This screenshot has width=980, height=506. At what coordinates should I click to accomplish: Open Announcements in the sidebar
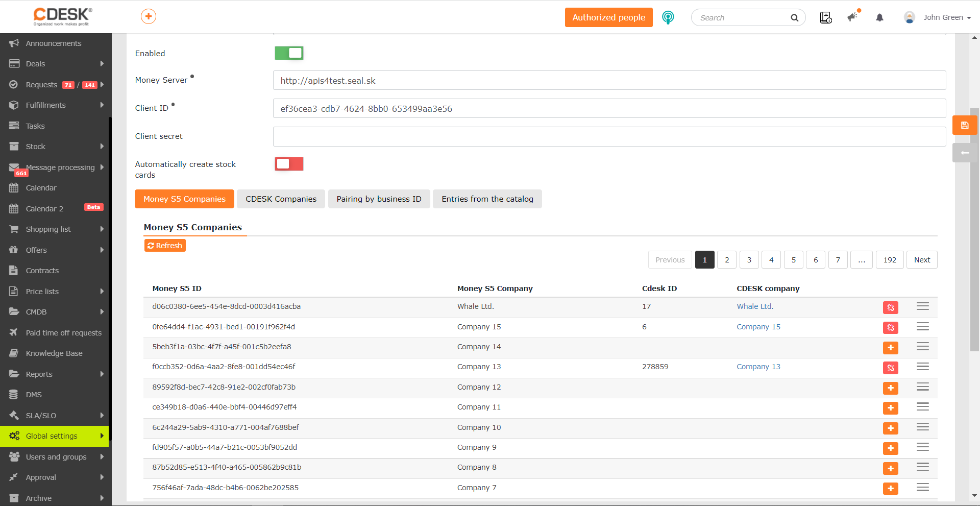[x=55, y=43]
